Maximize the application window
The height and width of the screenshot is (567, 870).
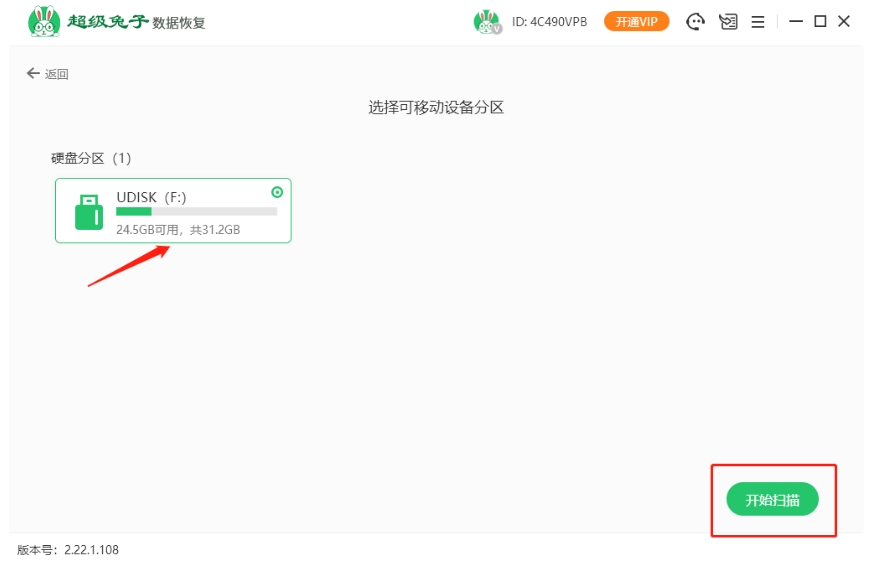820,22
